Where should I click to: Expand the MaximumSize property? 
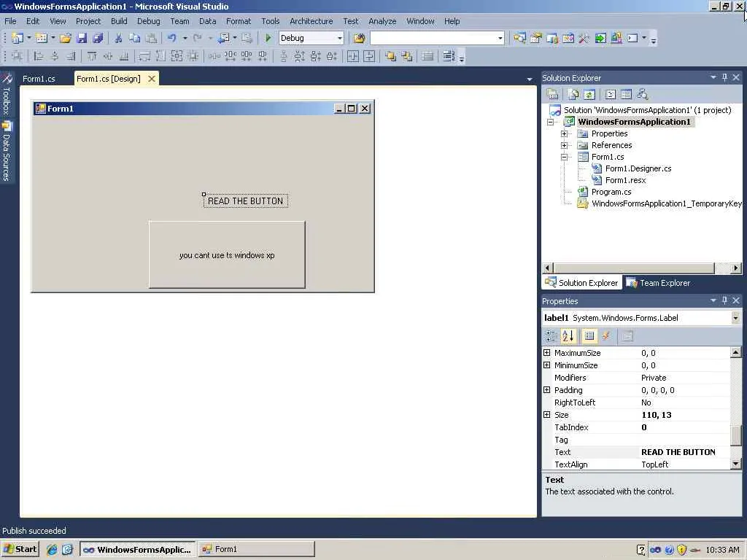coord(547,353)
